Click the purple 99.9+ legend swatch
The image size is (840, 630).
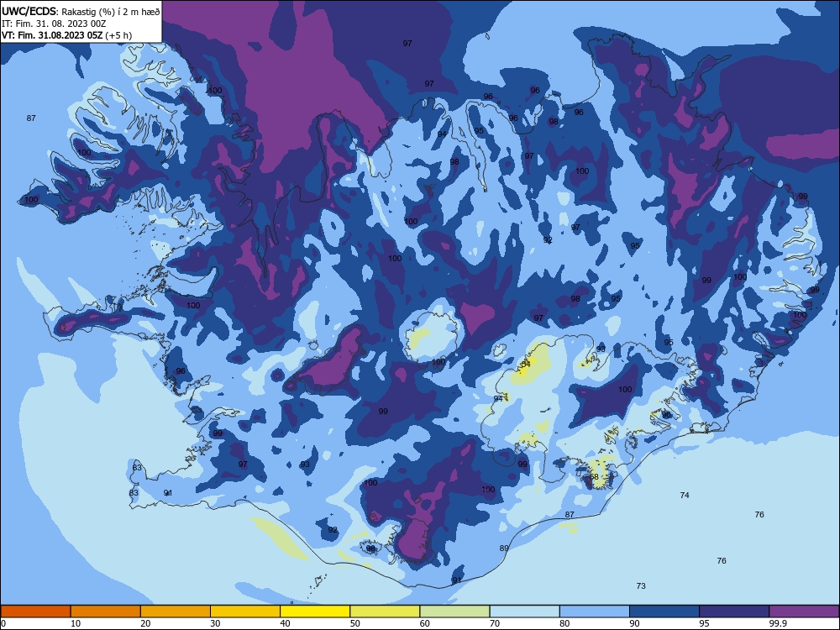[x=804, y=612]
